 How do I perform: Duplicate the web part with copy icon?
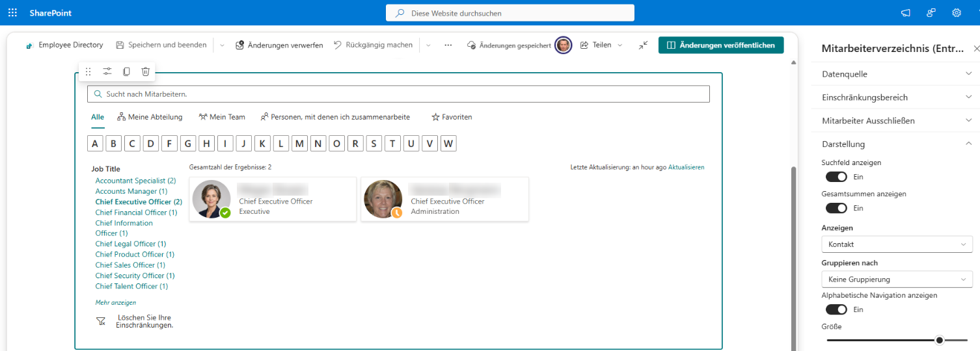click(126, 71)
